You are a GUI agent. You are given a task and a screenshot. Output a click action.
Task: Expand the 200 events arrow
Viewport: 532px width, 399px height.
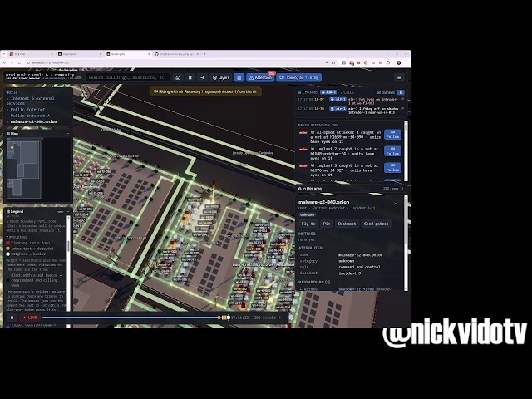(x=280, y=318)
